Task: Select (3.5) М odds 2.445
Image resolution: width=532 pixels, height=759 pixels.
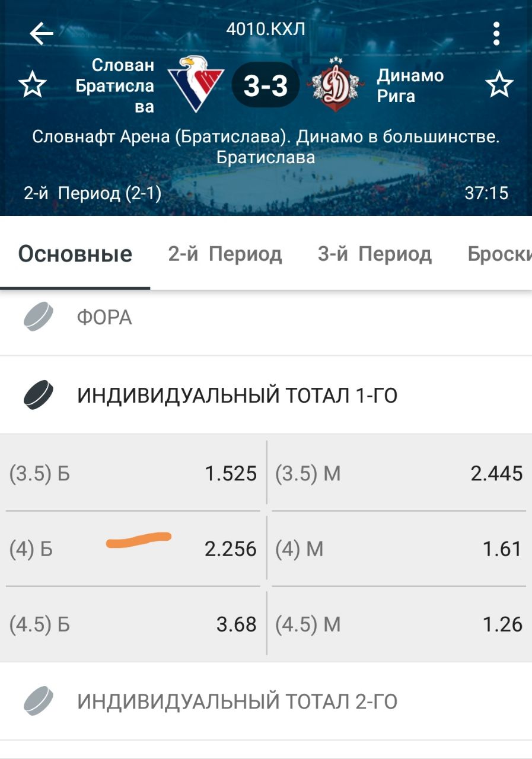Action: (399, 474)
